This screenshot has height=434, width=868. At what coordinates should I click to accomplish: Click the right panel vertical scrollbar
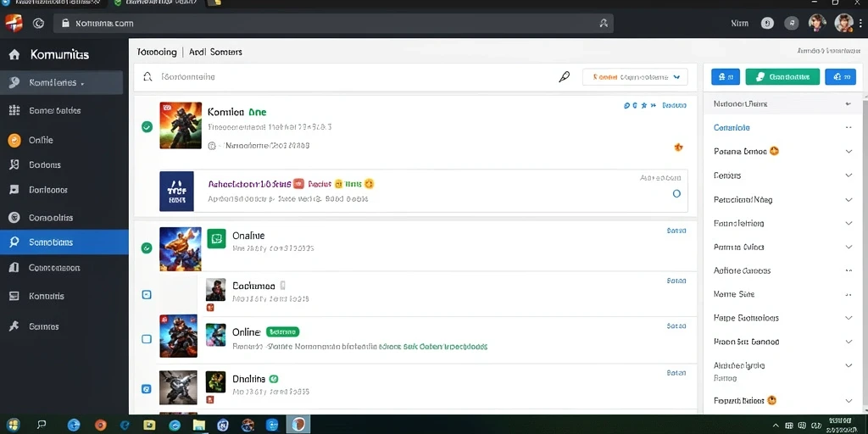click(865, 254)
